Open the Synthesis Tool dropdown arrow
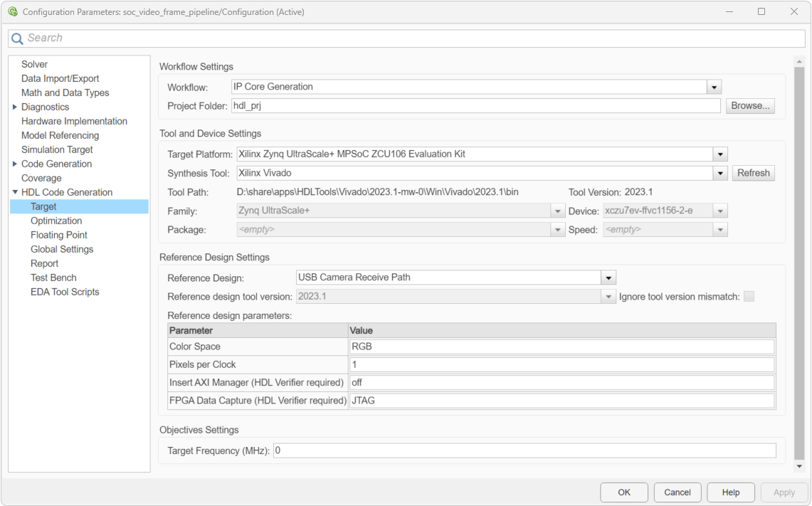Image resolution: width=812 pixels, height=506 pixels. [x=720, y=173]
